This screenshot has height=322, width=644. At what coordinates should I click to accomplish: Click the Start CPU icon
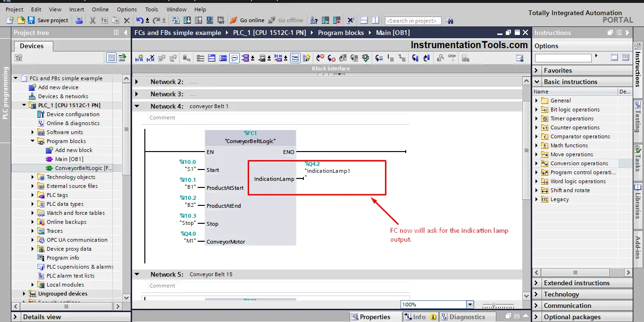coord(325,20)
